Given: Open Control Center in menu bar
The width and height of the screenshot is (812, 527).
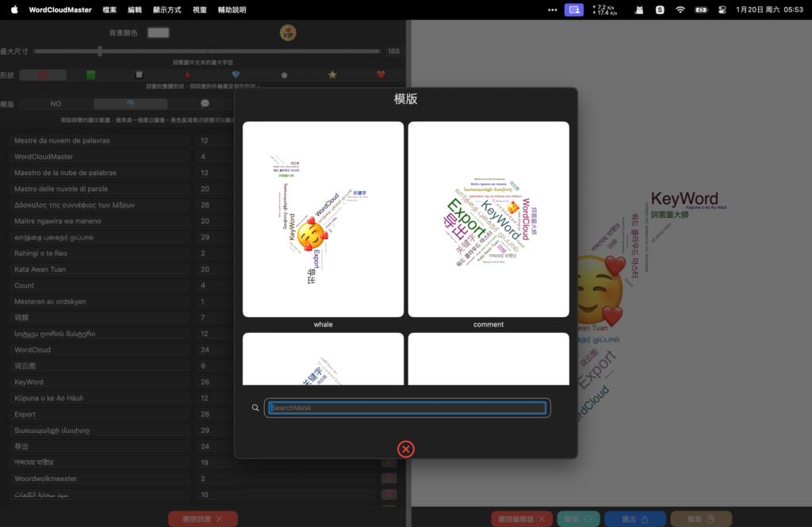Looking at the screenshot, I should pyautogui.click(x=722, y=10).
